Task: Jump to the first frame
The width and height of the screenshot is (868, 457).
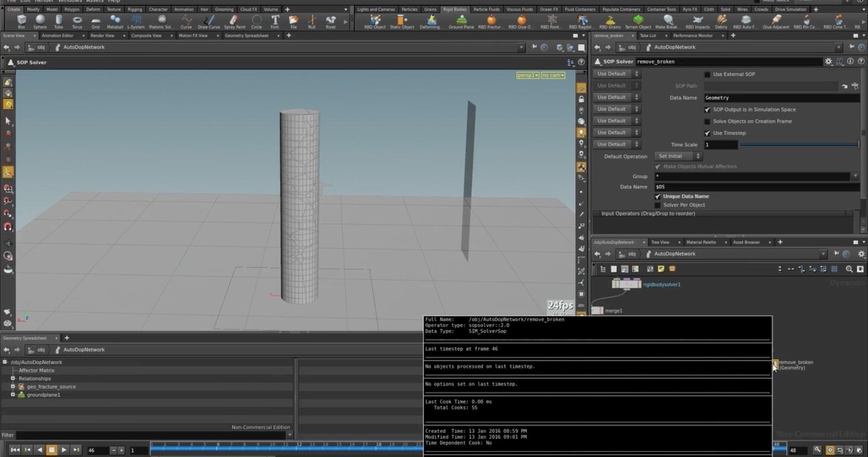Action: [x=15, y=450]
